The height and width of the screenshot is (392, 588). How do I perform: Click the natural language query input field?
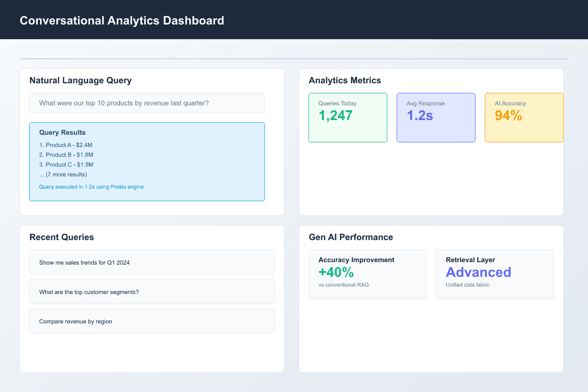(x=147, y=103)
